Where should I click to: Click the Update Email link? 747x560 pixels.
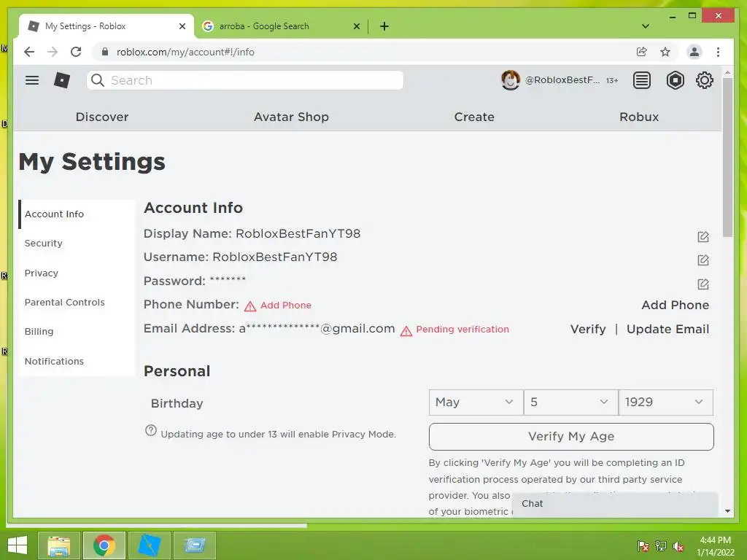pos(667,329)
